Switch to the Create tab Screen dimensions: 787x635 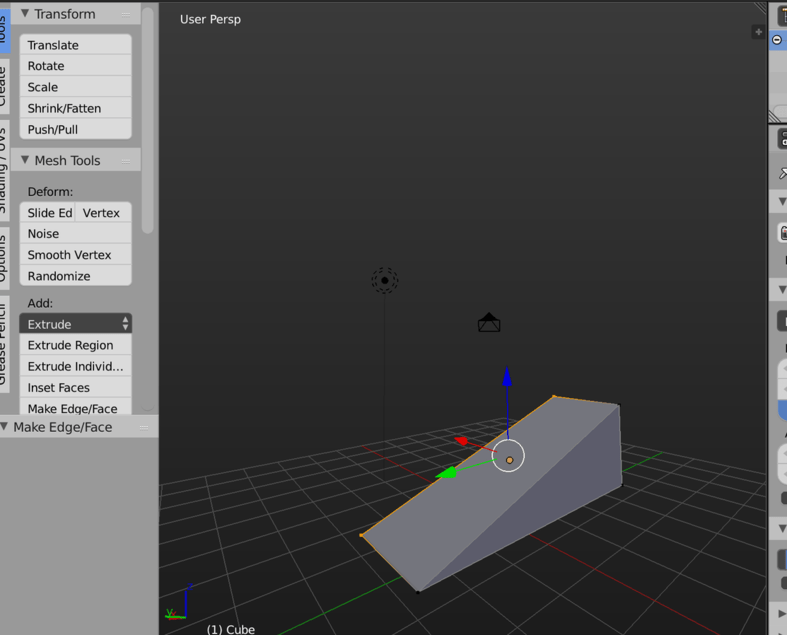(4, 85)
